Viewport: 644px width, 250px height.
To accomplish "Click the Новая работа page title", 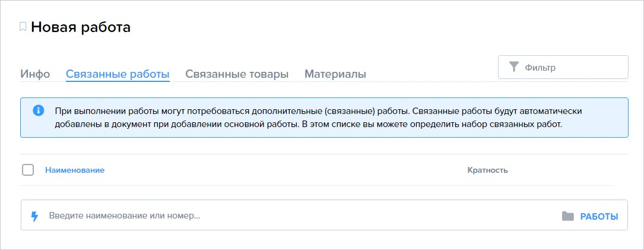I will 81,27.
